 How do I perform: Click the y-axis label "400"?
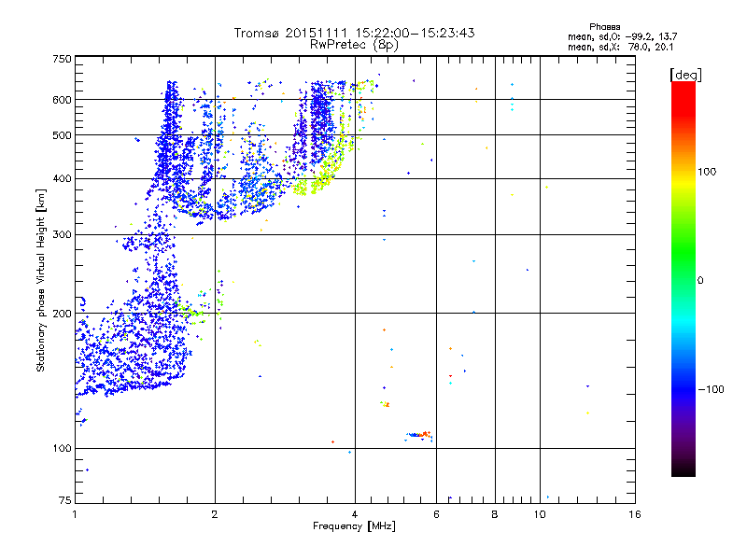[62, 179]
